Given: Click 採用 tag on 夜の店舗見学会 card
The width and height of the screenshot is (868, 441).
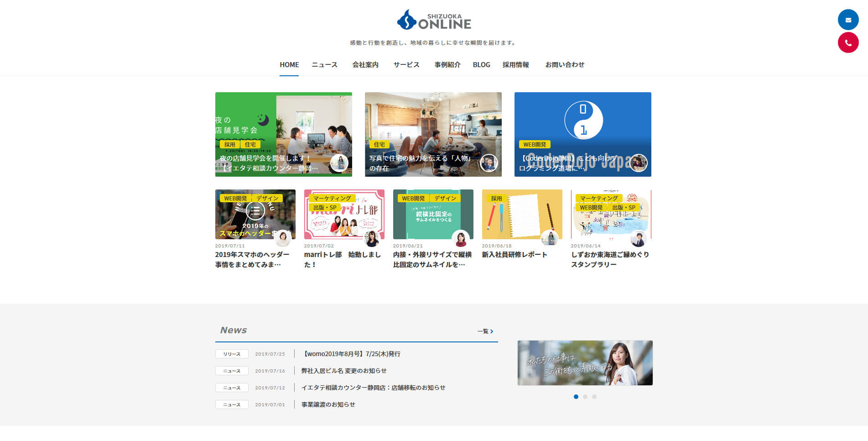Looking at the screenshot, I should tap(229, 145).
